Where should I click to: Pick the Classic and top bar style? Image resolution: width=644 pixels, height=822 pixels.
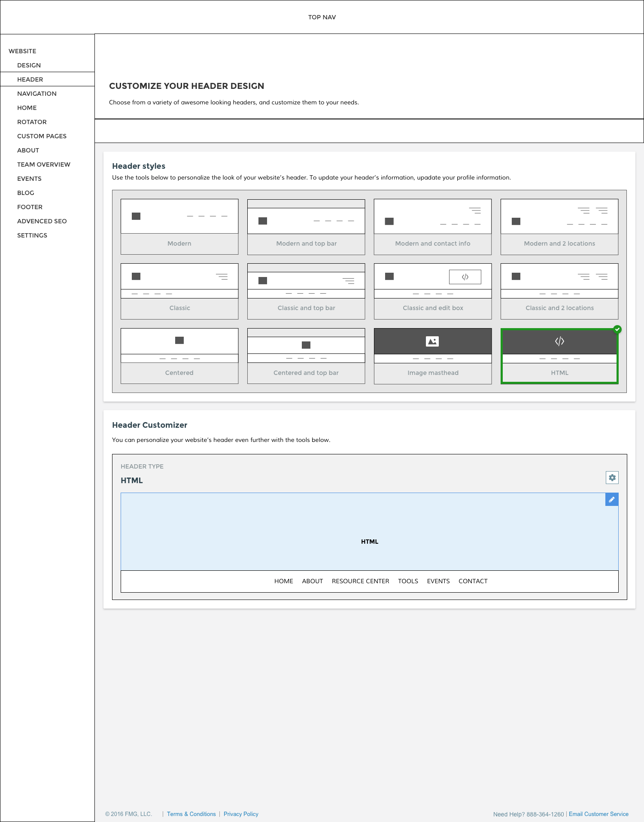306,291
